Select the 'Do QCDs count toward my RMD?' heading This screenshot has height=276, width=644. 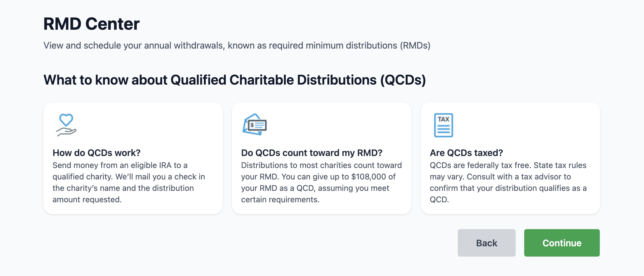pos(312,153)
